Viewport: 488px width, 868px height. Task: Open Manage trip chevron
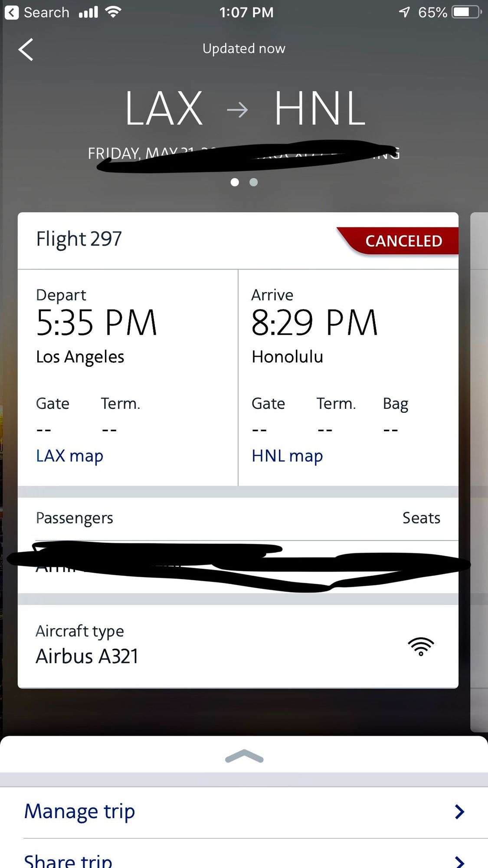point(459,812)
